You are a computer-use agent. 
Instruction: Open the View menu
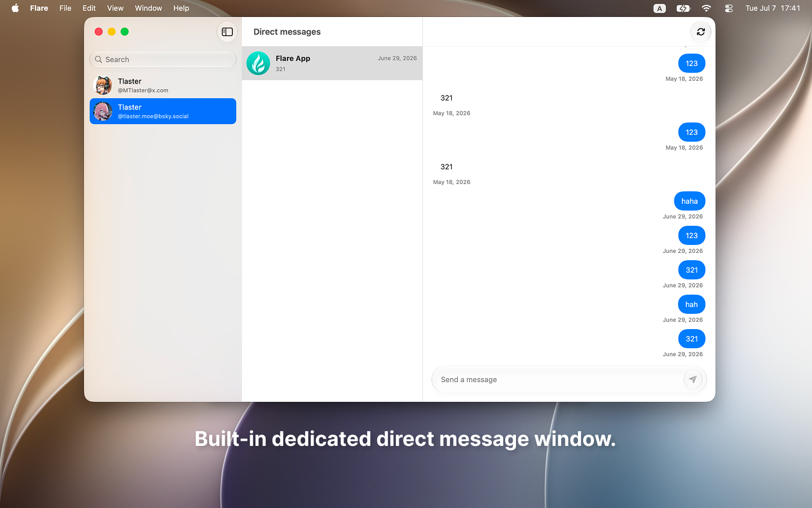click(115, 8)
